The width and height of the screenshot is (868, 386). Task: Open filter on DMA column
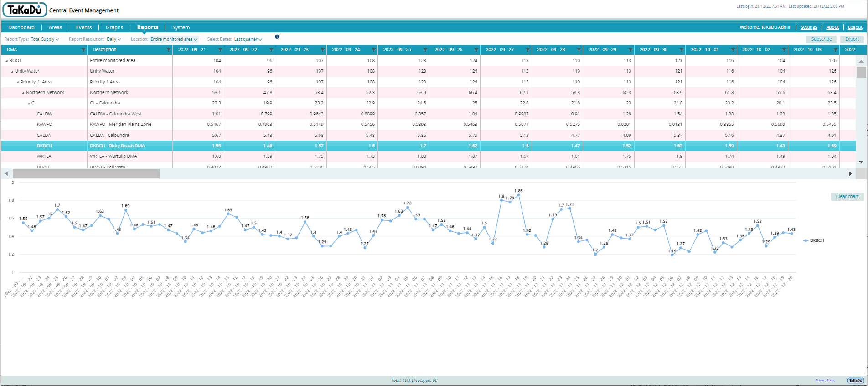83,50
